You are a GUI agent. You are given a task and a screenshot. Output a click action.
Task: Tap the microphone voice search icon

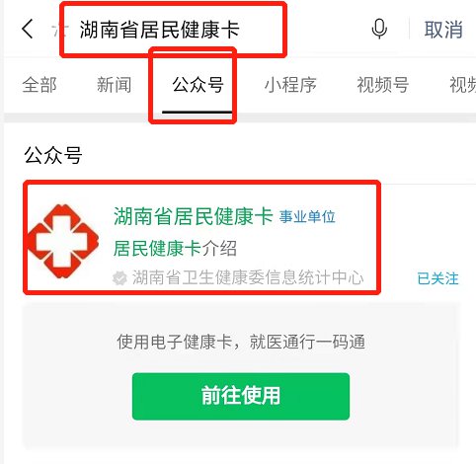click(x=379, y=29)
